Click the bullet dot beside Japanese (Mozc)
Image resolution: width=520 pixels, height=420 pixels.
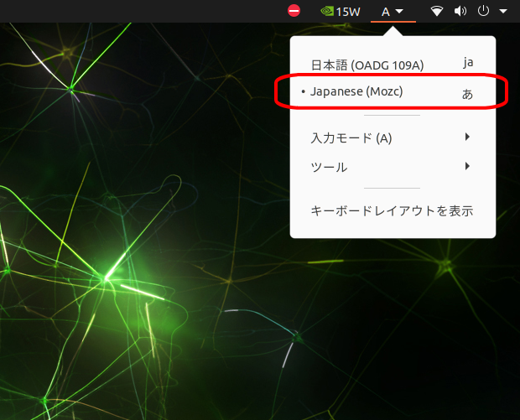(303, 92)
